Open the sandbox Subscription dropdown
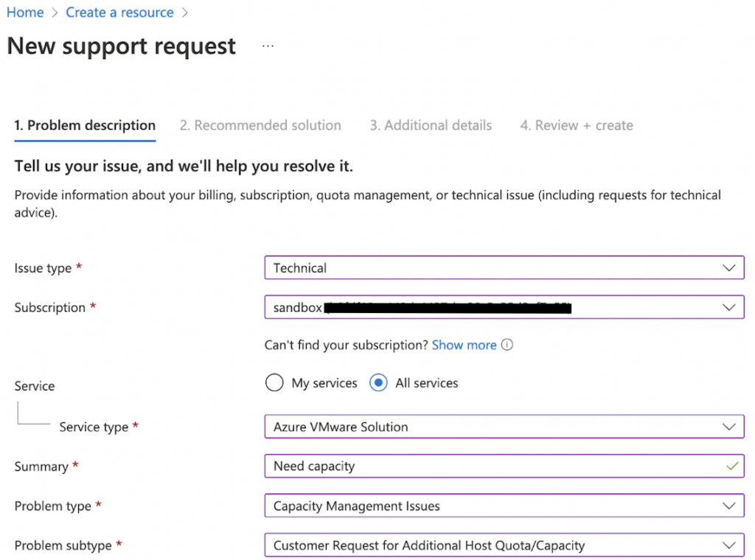The image size is (755, 560). [494, 307]
